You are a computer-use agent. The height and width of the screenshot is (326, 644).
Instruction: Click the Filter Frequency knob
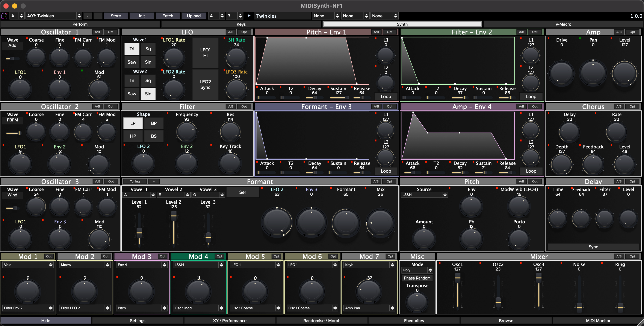(x=186, y=132)
